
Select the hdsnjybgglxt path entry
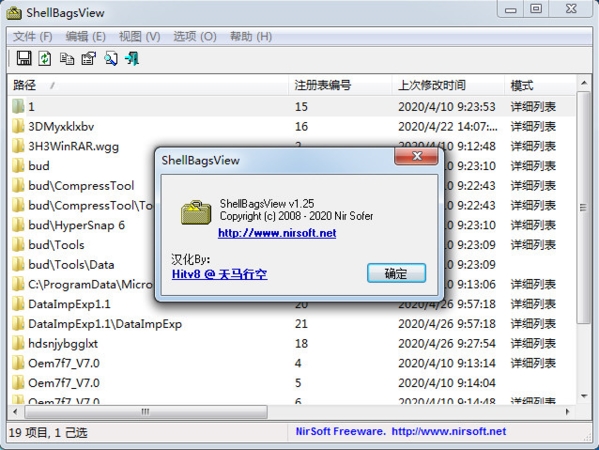tap(63, 344)
